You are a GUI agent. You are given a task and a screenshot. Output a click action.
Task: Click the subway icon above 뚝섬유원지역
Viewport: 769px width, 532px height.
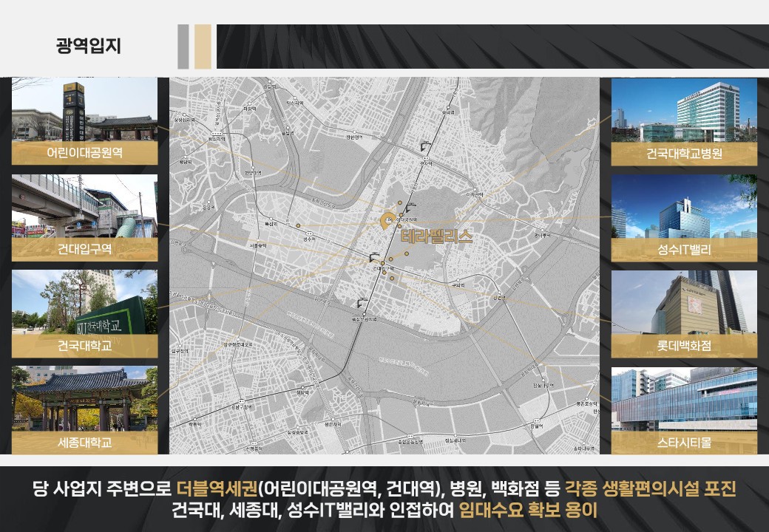pyautogui.click(x=362, y=302)
